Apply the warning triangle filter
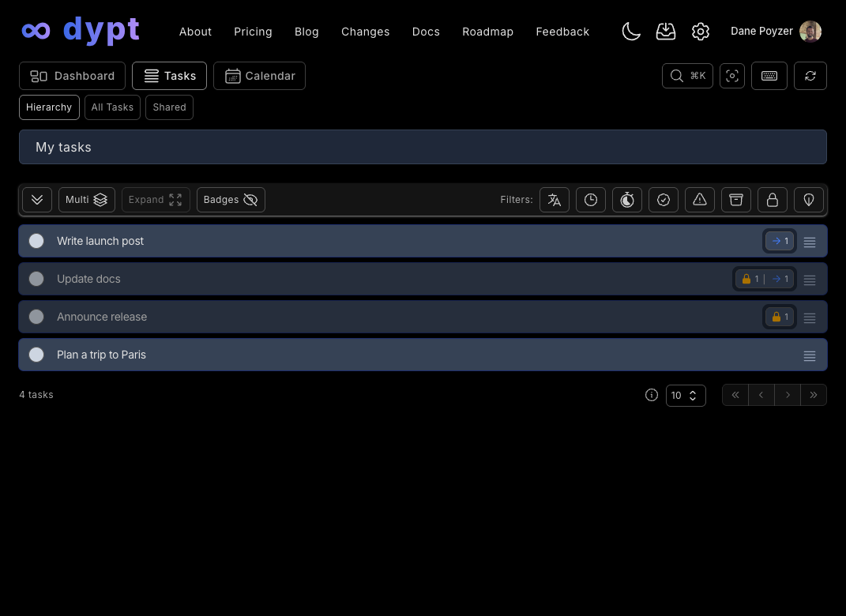846x616 pixels. tap(700, 200)
